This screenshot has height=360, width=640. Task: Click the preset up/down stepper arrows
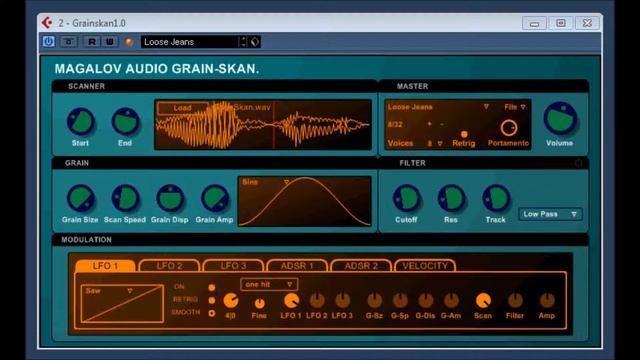(x=243, y=42)
